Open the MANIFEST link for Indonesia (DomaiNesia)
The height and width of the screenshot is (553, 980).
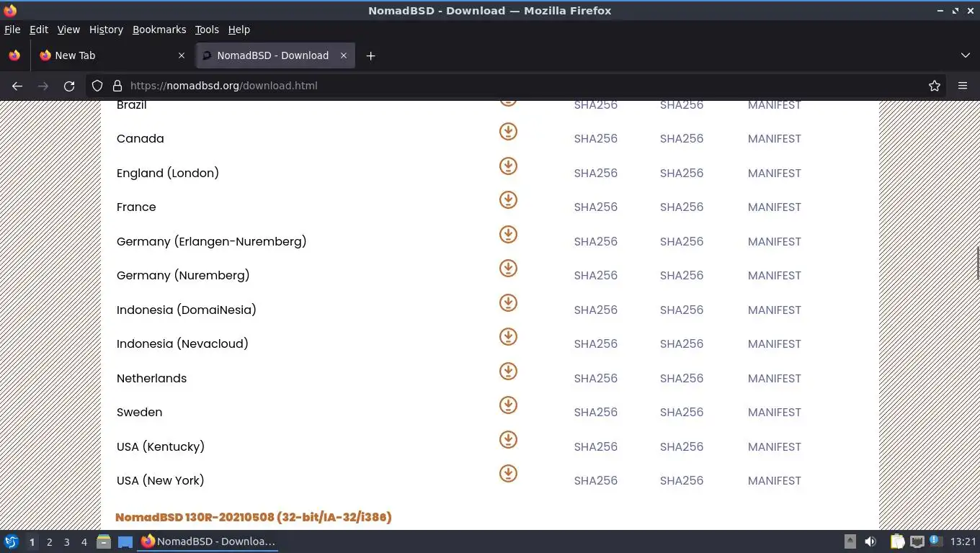point(775,310)
